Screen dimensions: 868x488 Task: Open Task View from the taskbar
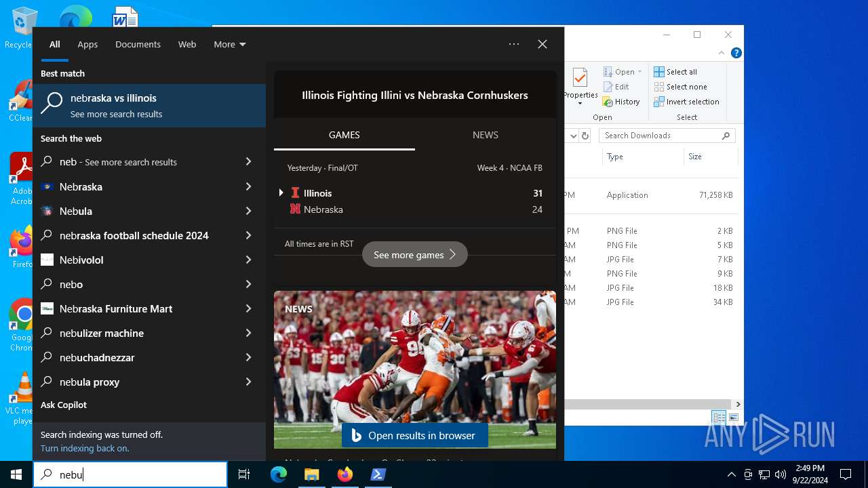244,474
